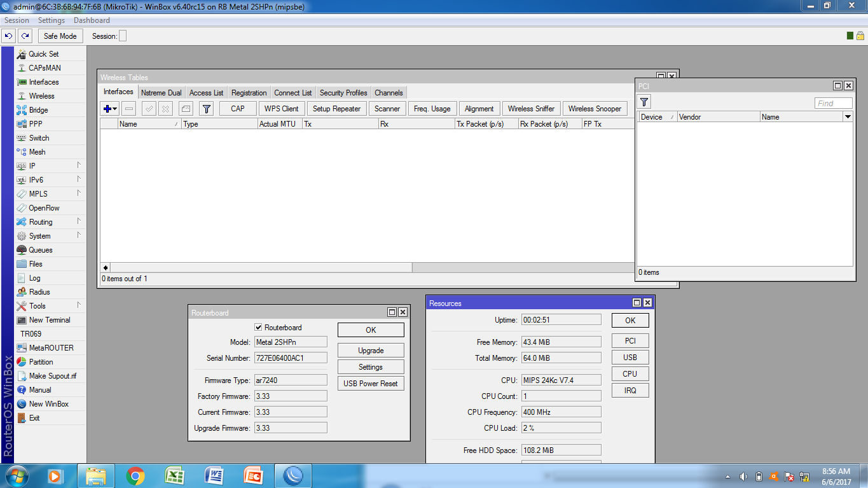
Task: Click the Redo arrow in the top toolbar
Action: (25, 36)
